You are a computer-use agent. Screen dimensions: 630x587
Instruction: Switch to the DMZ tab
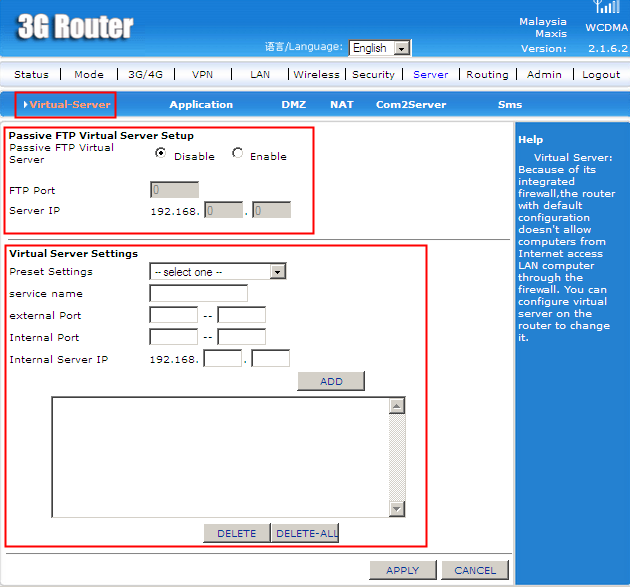[x=293, y=104]
